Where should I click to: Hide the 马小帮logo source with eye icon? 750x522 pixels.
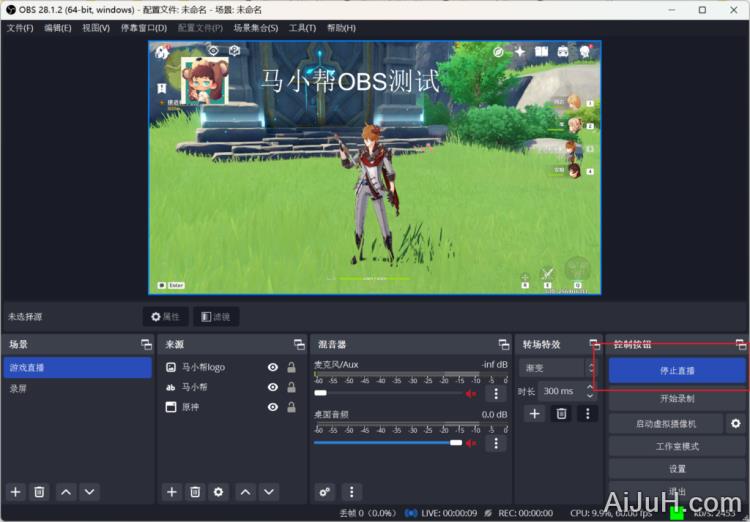click(x=272, y=368)
